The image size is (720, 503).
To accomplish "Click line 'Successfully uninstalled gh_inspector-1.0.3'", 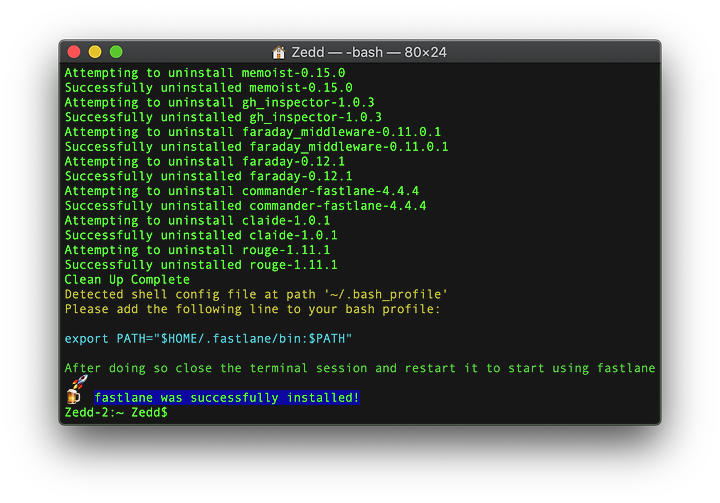I will [x=223, y=117].
